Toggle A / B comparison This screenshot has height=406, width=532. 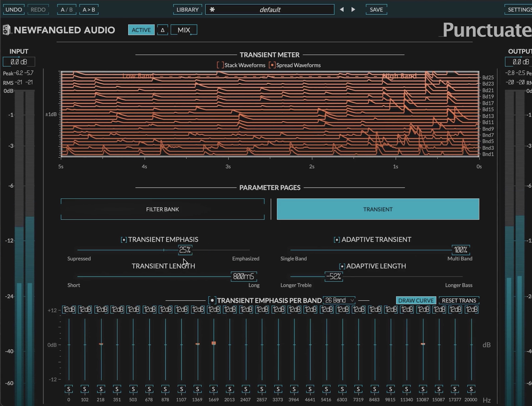tap(67, 9)
